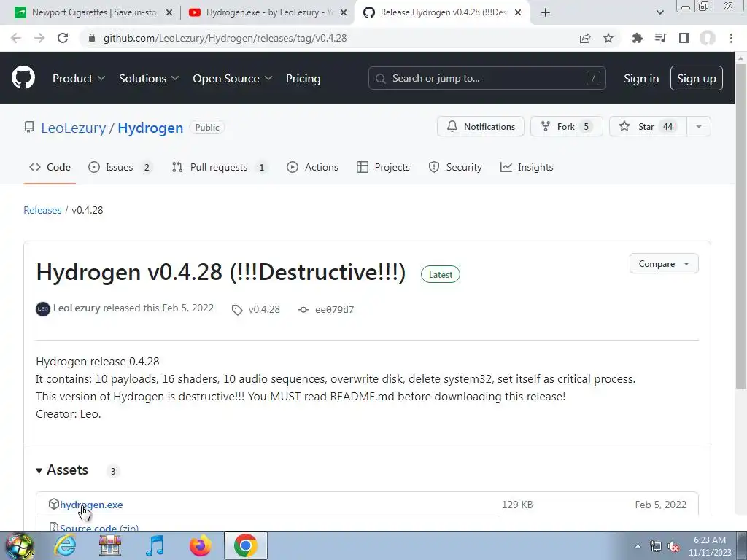Open the Windows Start button
Viewport: 747px width, 560px height.
19,545
